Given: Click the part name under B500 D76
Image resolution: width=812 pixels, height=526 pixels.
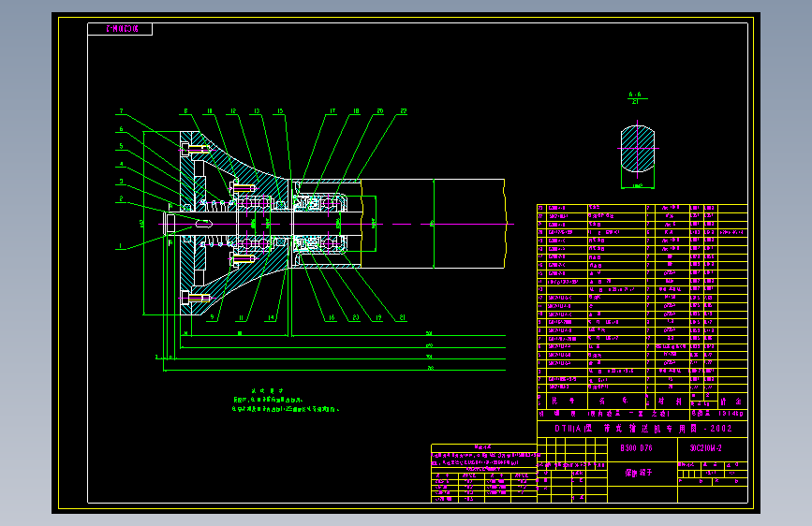Looking at the screenshot, I should pyautogui.click(x=639, y=473).
